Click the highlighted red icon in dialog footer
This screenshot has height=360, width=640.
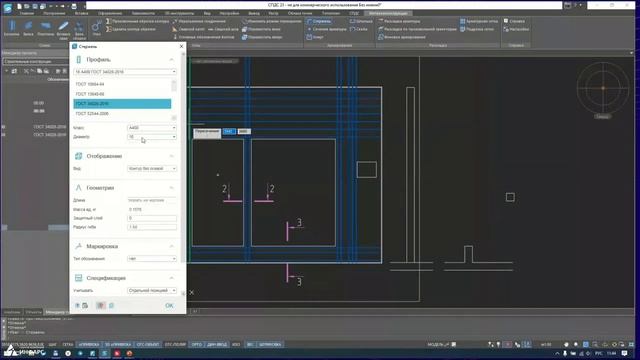[100, 305]
